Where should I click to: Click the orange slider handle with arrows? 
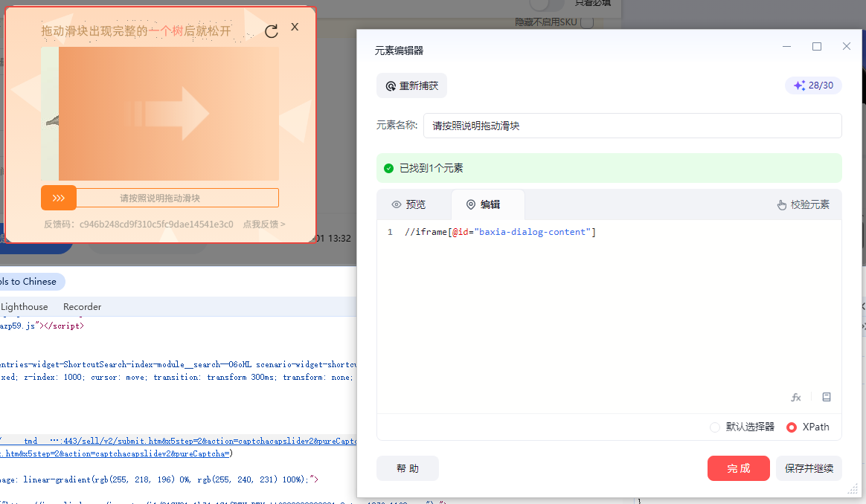(59, 198)
